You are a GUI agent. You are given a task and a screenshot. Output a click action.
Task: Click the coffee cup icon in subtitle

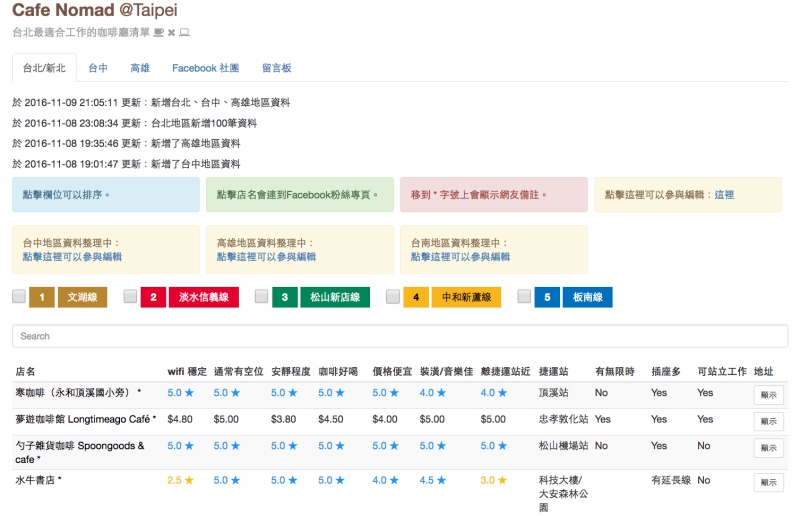(159, 32)
